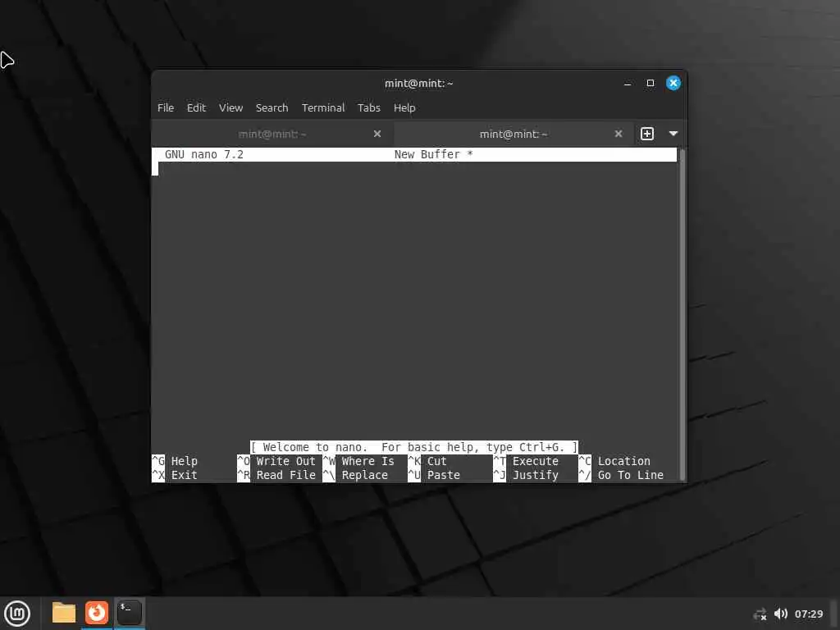
Task: Click the ^X Exit shortcut label
Action: [x=175, y=475]
